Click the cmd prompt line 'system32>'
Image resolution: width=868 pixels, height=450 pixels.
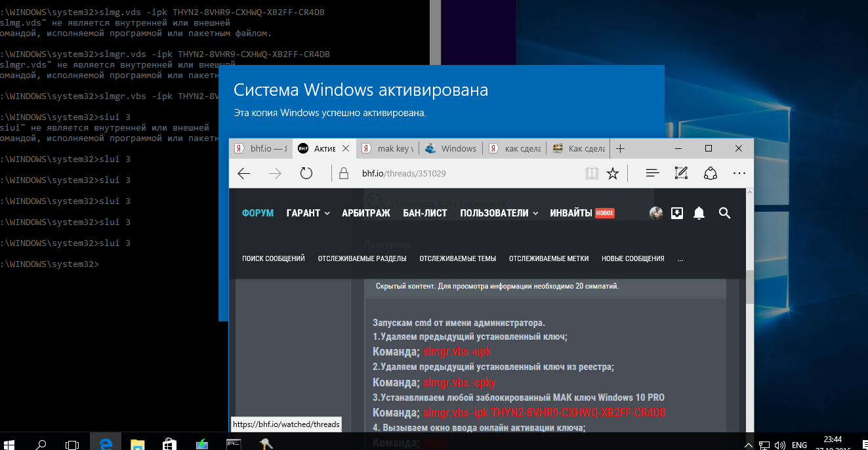pos(49,264)
